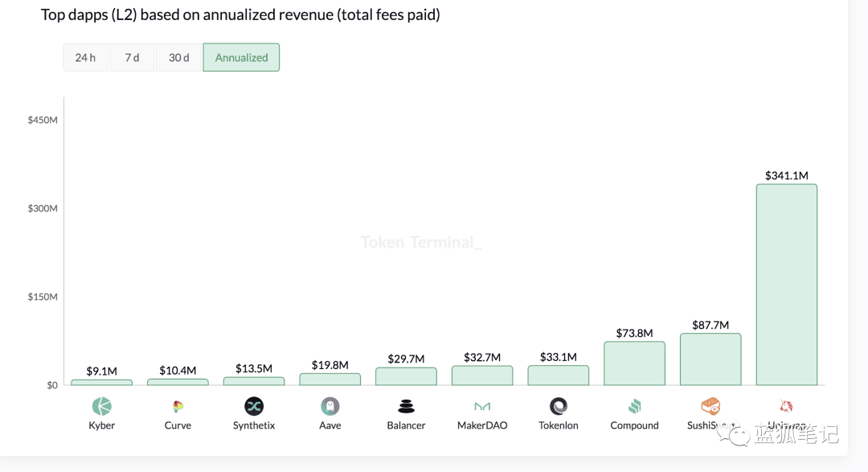
Task: Click the Kyber logo icon
Action: pyautogui.click(x=102, y=407)
